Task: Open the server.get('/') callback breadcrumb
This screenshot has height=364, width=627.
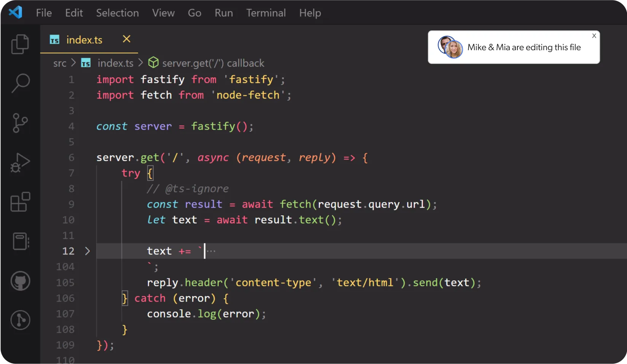Action: click(213, 63)
